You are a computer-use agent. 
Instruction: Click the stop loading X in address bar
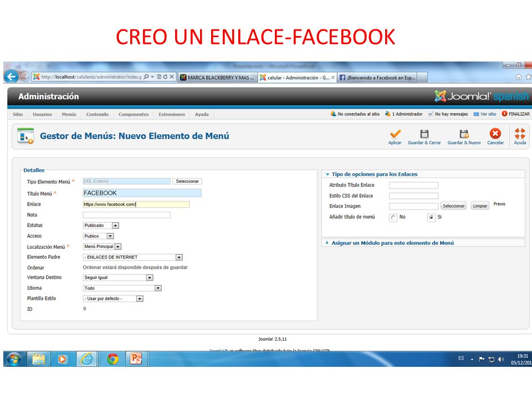172,77
